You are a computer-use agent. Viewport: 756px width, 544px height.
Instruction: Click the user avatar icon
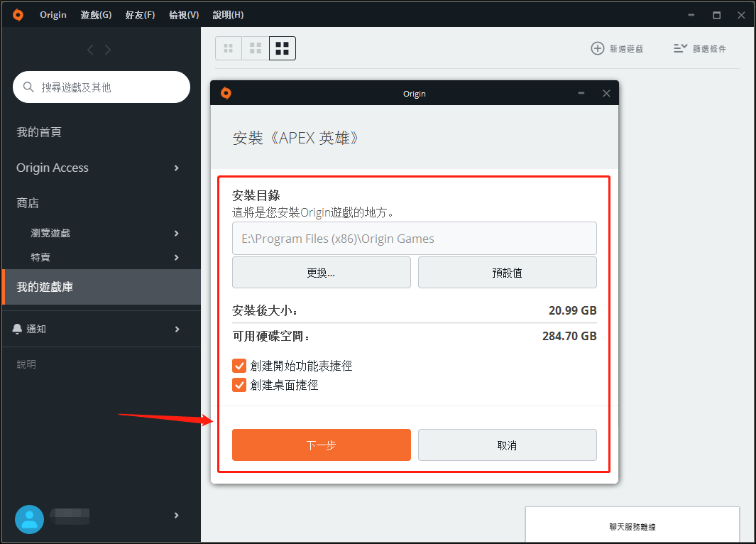(x=29, y=519)
